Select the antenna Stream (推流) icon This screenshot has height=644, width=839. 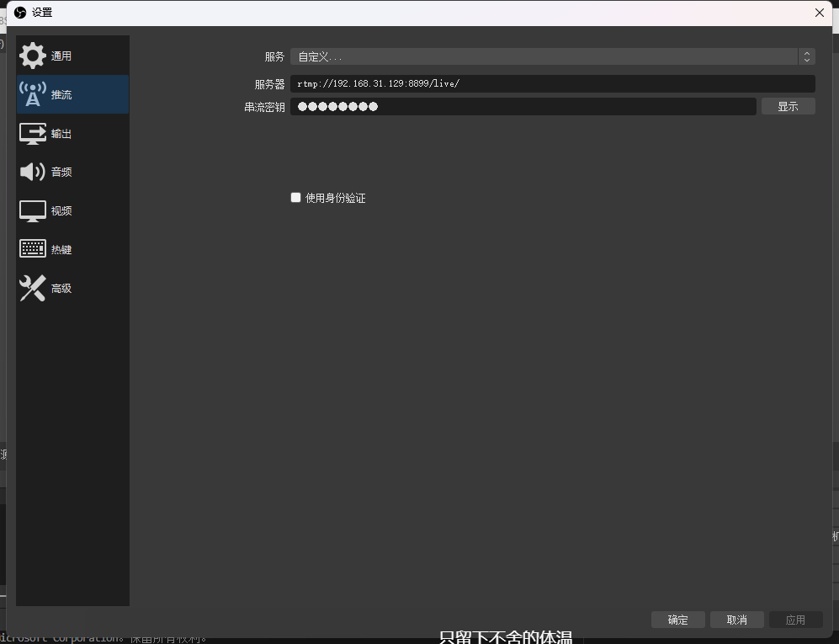point(33,94)
